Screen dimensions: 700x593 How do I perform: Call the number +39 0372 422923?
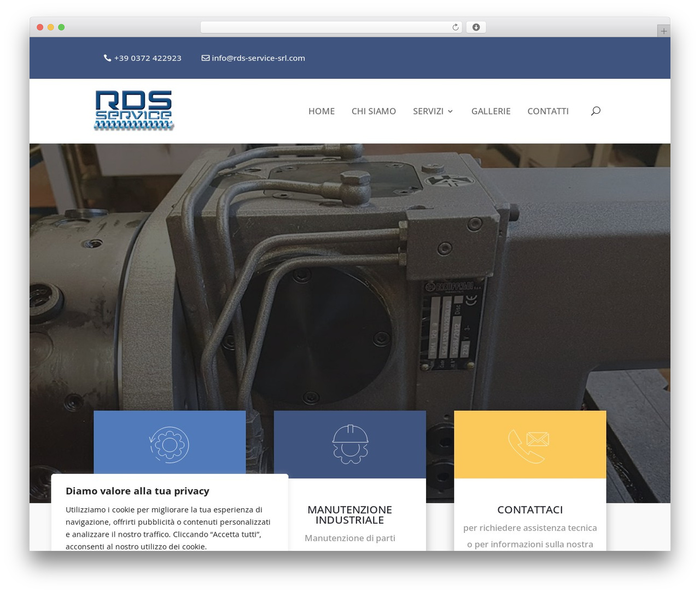pos(148,58)
